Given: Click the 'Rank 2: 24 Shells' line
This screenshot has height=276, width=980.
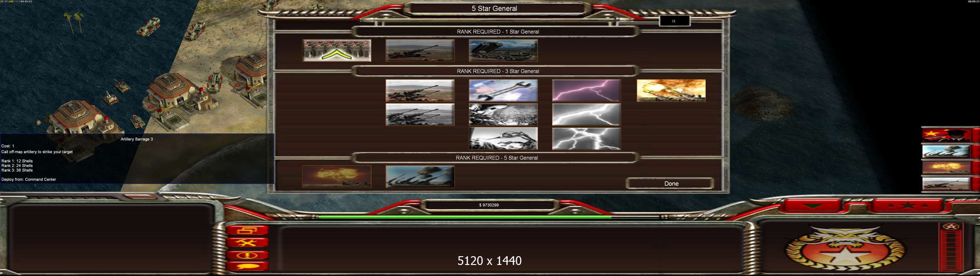Looking at the screenshot, I should tap(17, 166).
